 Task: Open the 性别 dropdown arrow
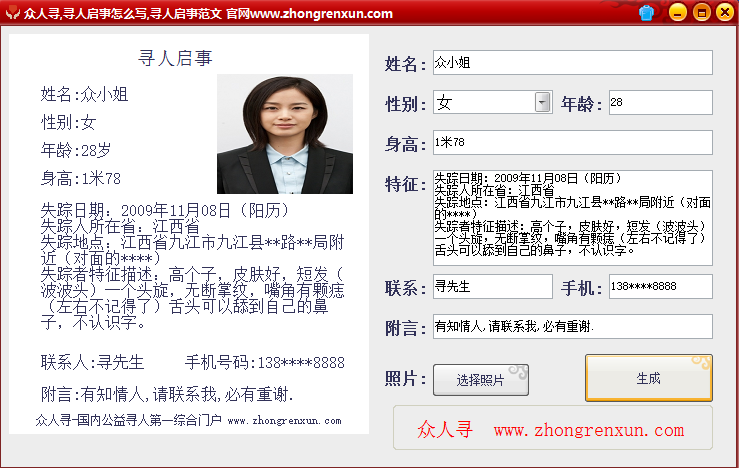coord(542,102)
